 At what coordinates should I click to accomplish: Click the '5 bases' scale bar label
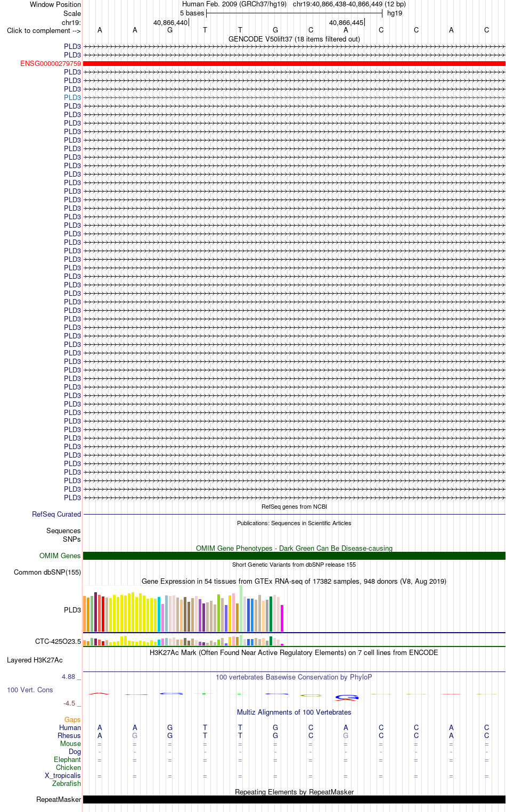(x=192, y=13)
